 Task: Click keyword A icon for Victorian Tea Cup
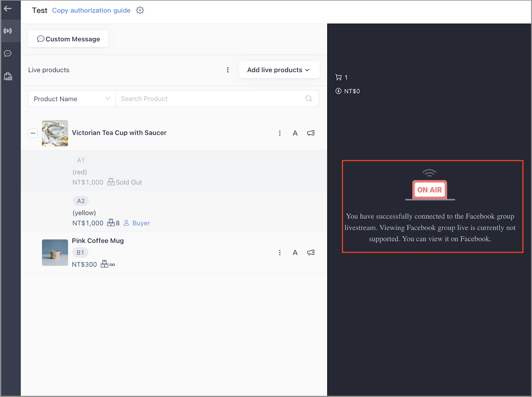point(295,133)
